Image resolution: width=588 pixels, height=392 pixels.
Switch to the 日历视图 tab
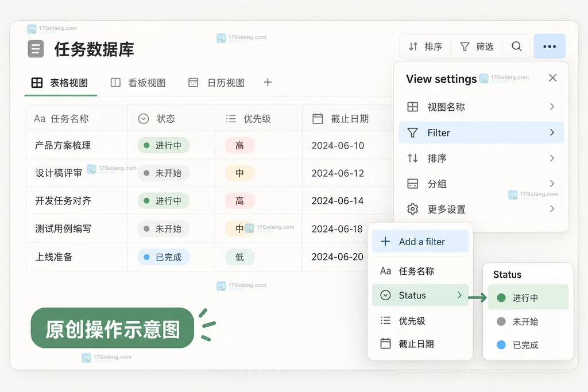tap(216, 83)
